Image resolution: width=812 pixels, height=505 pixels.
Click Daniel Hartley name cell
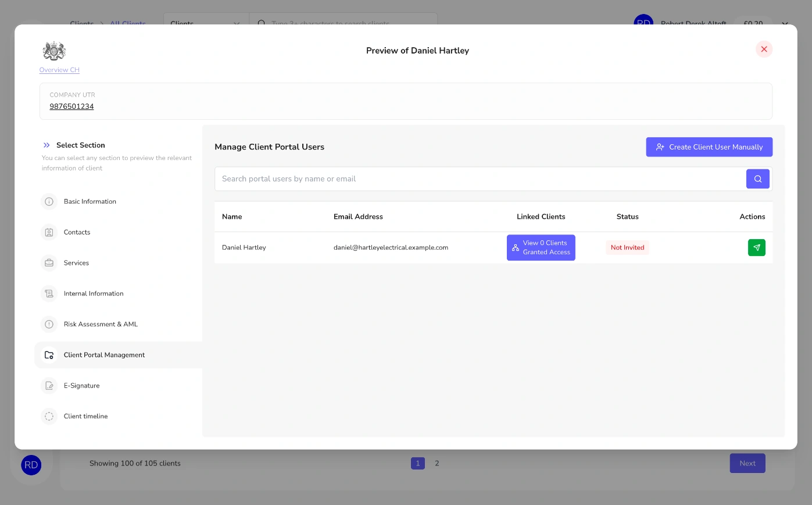[x=244, y=247]
